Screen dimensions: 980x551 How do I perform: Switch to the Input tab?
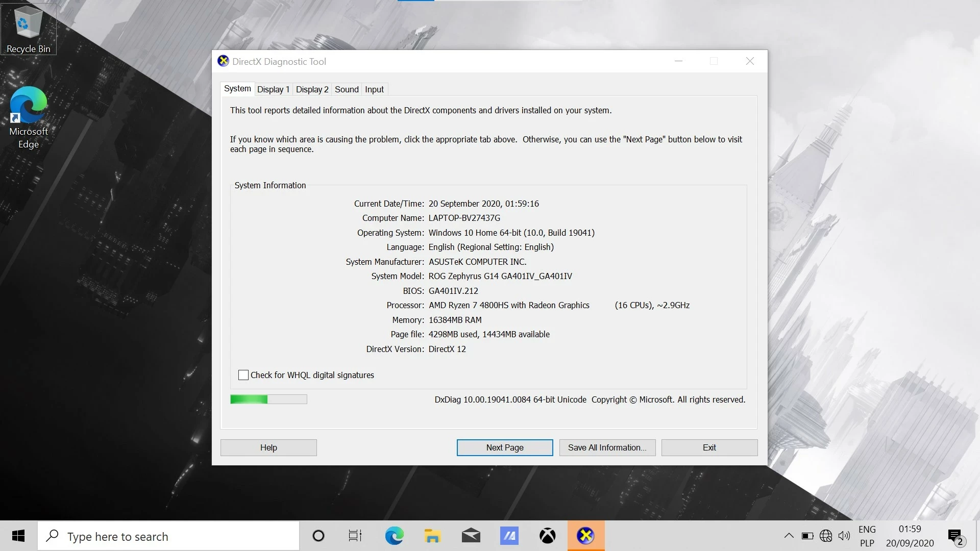(x=374, y=89)
